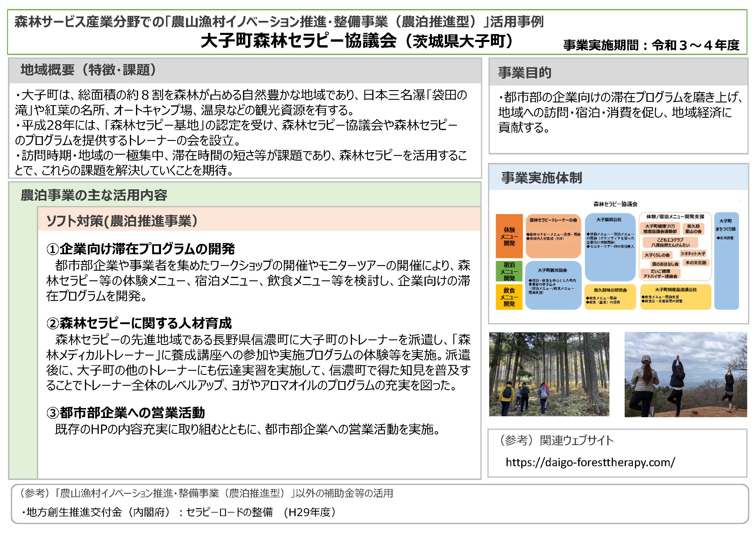Click the だいご健康アドバイザー連絡会 box
Screen dimensions: 756x534
pos(660,274)
